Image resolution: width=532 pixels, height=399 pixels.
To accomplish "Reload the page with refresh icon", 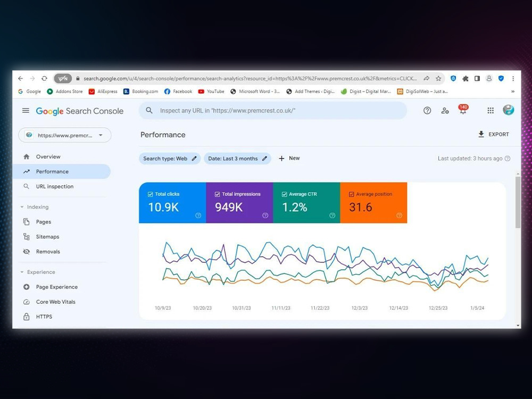I will point(44,78).
